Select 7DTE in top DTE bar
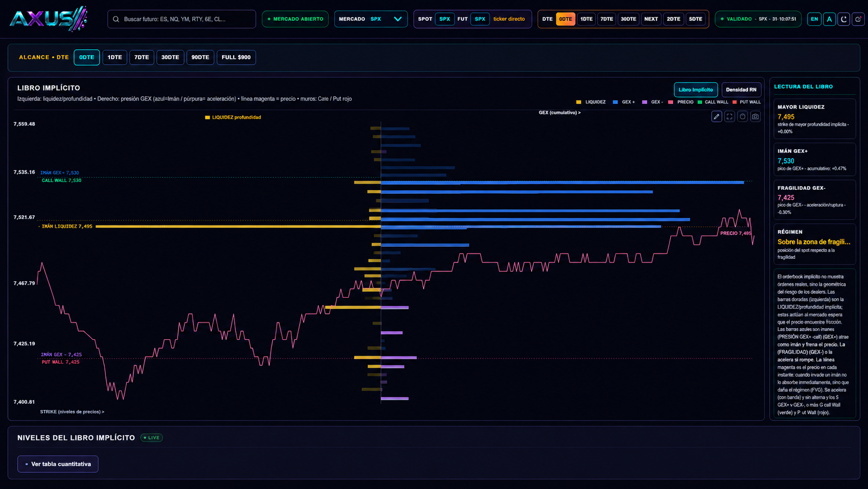The height and width of the screenshot is (489, 868). pyautogui.click(x=606, y=19)
